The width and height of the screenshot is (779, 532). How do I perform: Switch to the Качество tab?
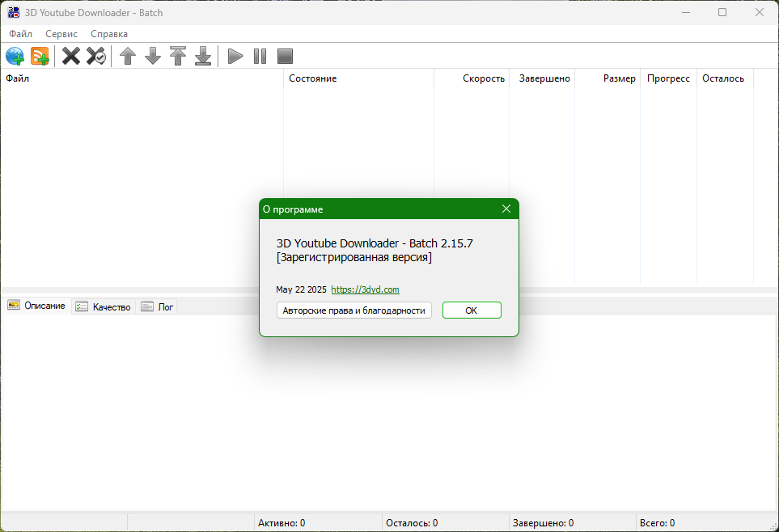pyautogui.click(x=104, y=307)
